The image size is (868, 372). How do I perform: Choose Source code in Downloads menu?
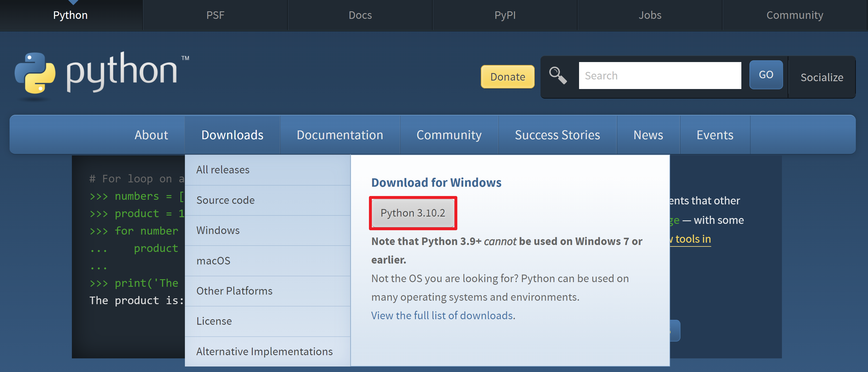[225, 200]
